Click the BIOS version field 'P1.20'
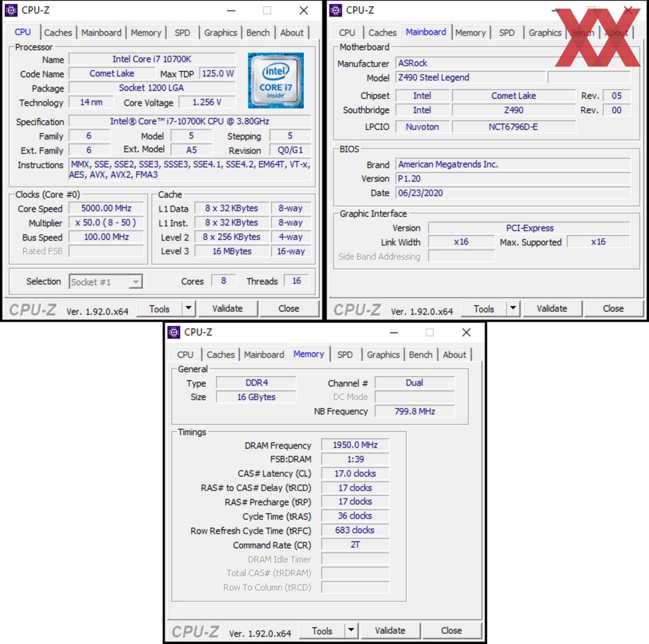 coord(513,178)
